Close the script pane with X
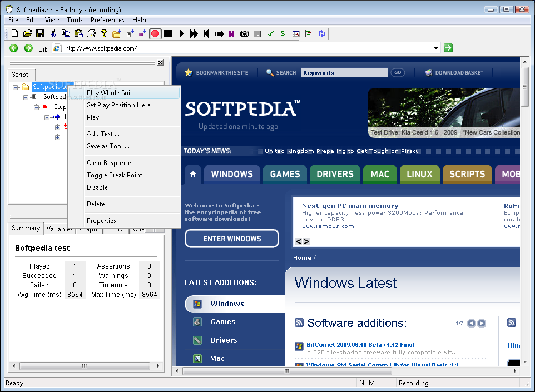This screenshot has height=392, width=535. coord(160,62)
